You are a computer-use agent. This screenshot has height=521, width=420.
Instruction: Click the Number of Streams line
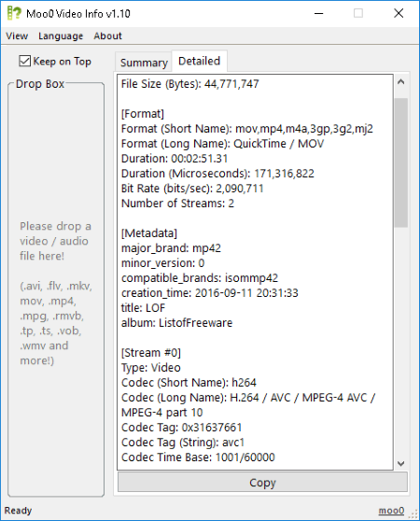click(177, 203)
